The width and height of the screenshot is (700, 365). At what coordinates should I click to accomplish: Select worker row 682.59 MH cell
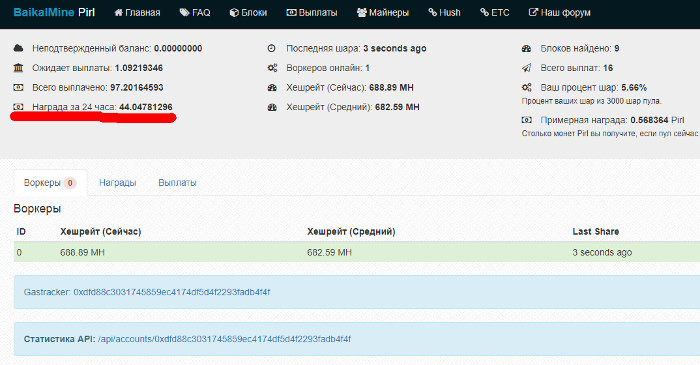click(329, 253)
